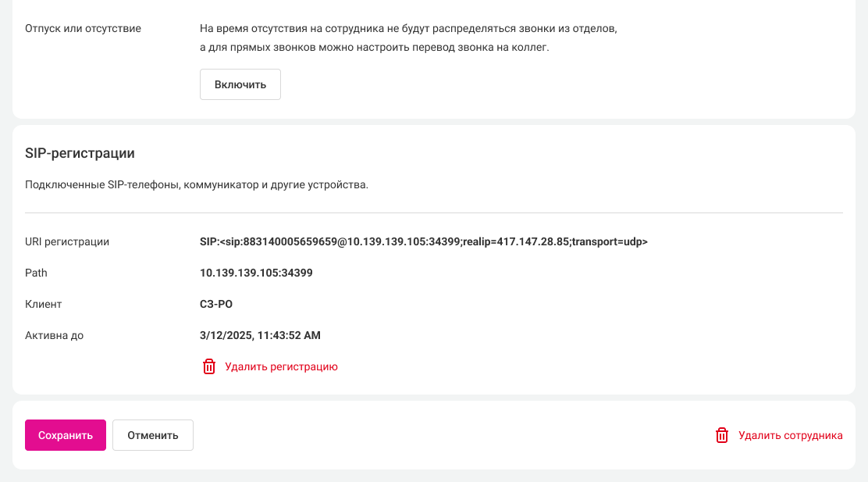Click the Удалить сотрудника link text
The height and width of the screenshot is (482, 868).
(x=790, y=436)
